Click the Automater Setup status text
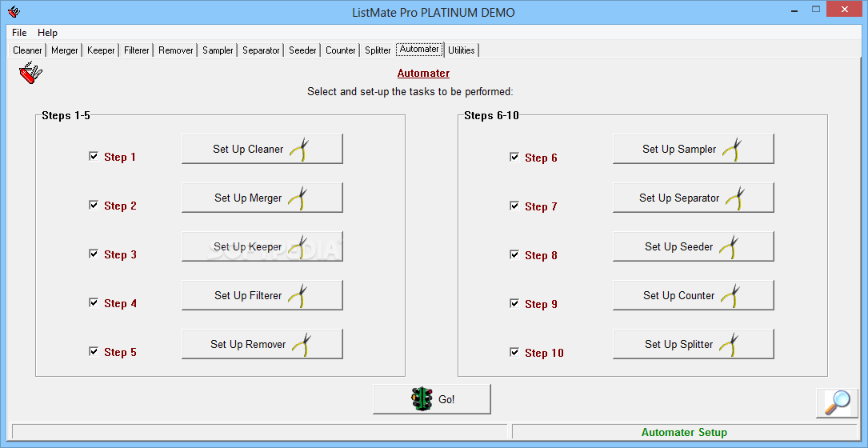This screenshot has height=448, width=868. click(684, 433)
